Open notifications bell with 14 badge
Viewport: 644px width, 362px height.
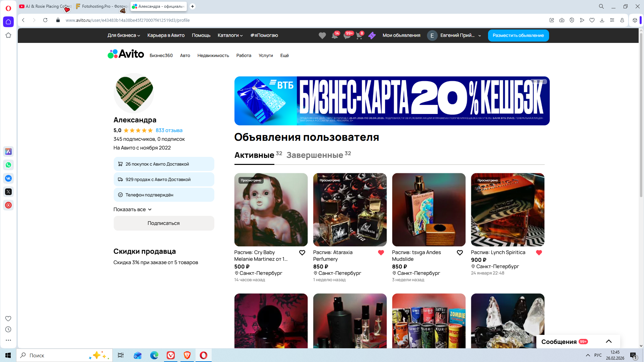pyautogui.click(x=334, y=36)
